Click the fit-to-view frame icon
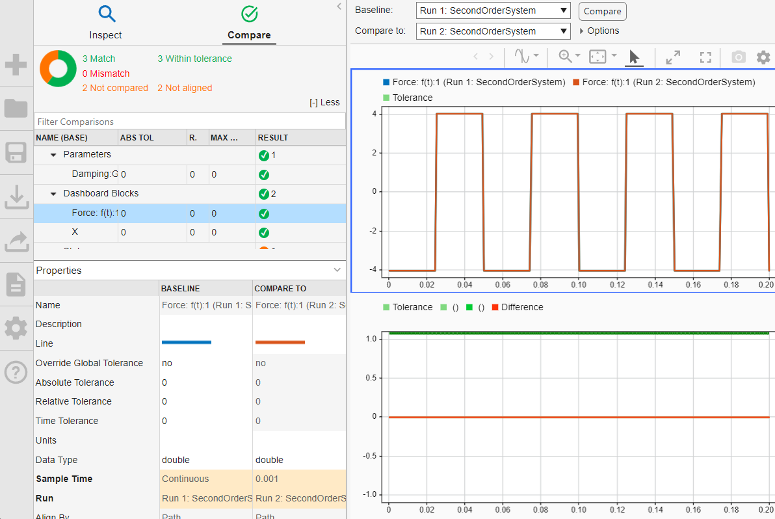The height and width of the screenshot is (519, 775). 597,57
